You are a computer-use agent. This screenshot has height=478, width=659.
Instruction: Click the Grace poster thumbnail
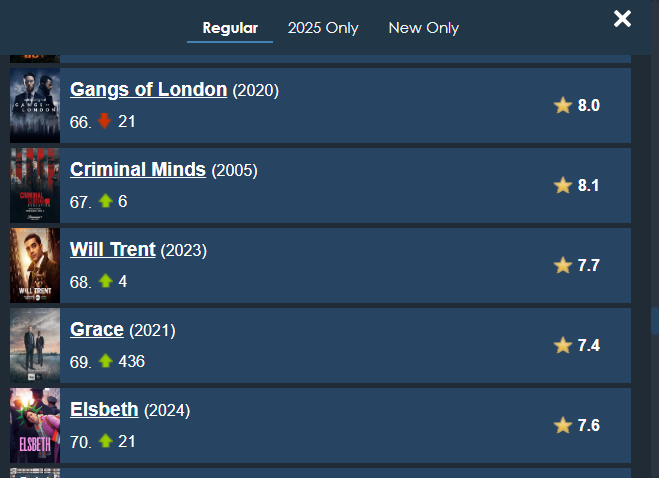click(35, 345)
